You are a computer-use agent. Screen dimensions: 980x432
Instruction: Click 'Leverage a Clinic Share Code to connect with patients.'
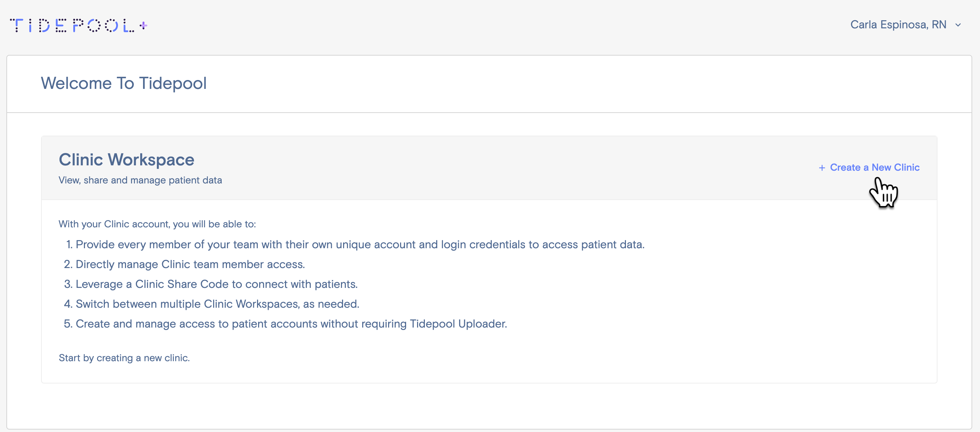216,284
